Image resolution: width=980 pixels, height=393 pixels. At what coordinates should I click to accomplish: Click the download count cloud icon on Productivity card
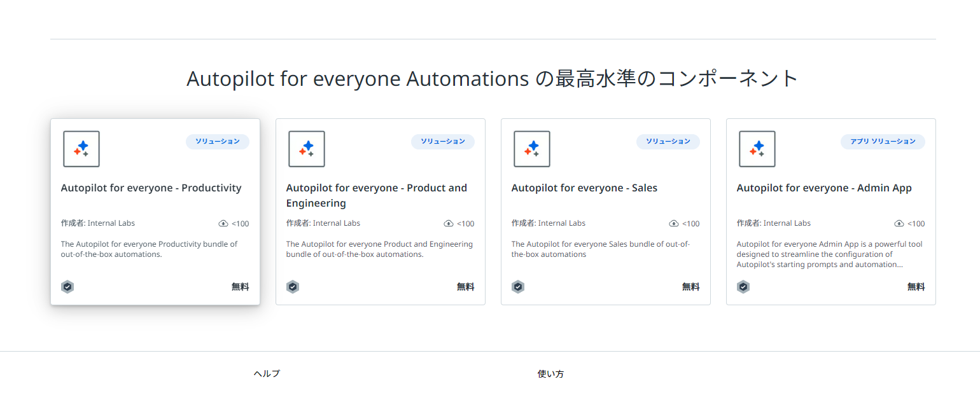[x=223, y=223]
